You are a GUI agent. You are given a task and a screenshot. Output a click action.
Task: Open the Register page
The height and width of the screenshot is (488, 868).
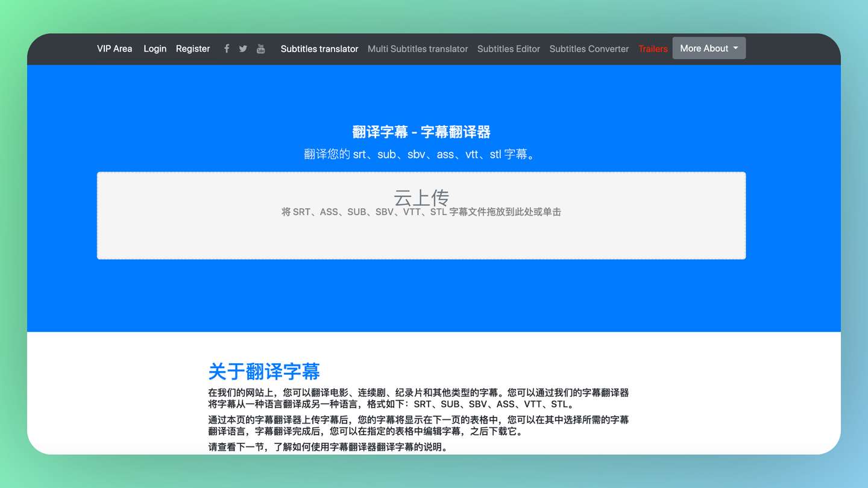point(193,49)
